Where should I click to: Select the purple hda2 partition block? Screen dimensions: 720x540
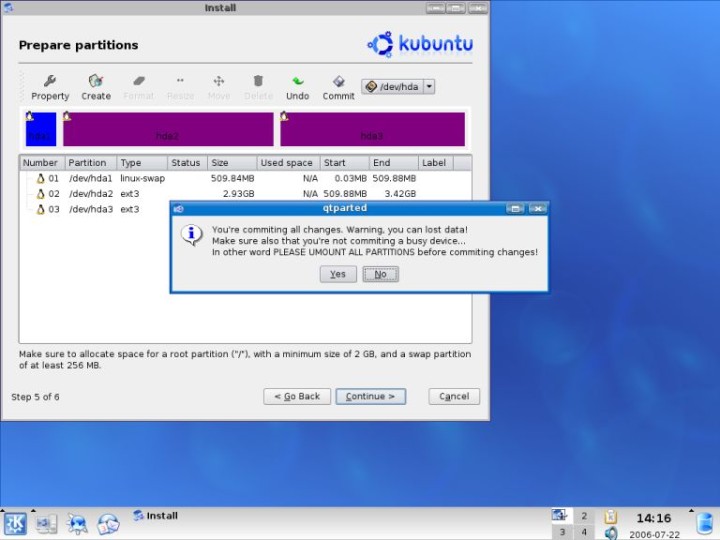(168, 130)
